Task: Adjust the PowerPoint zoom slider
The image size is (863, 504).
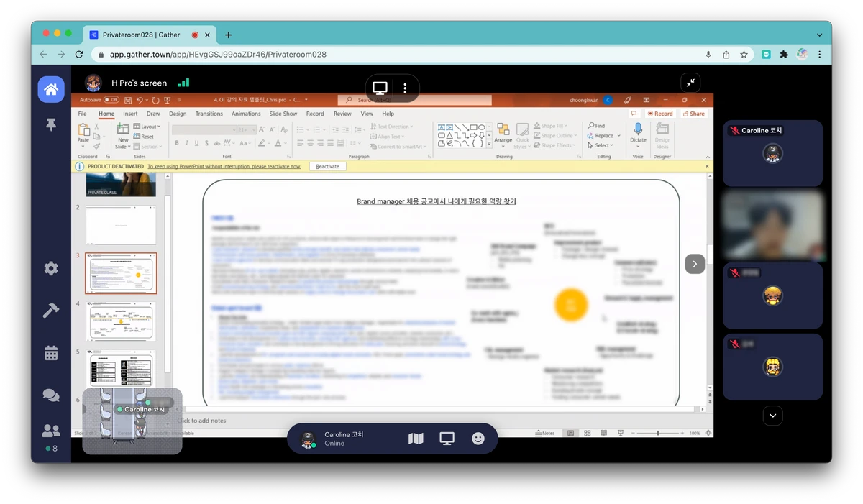Action: point(657,433)
